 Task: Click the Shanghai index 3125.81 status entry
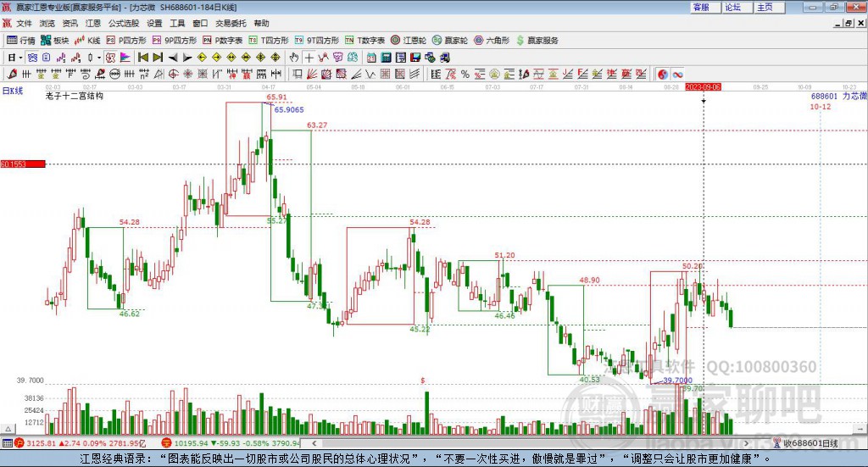[80, 443]
